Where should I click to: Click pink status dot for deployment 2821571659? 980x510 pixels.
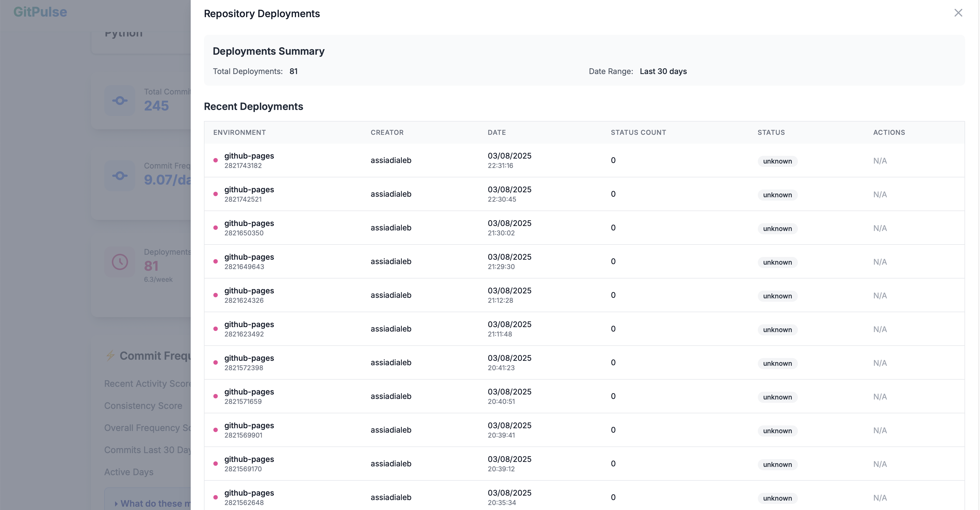click(216, 396)
